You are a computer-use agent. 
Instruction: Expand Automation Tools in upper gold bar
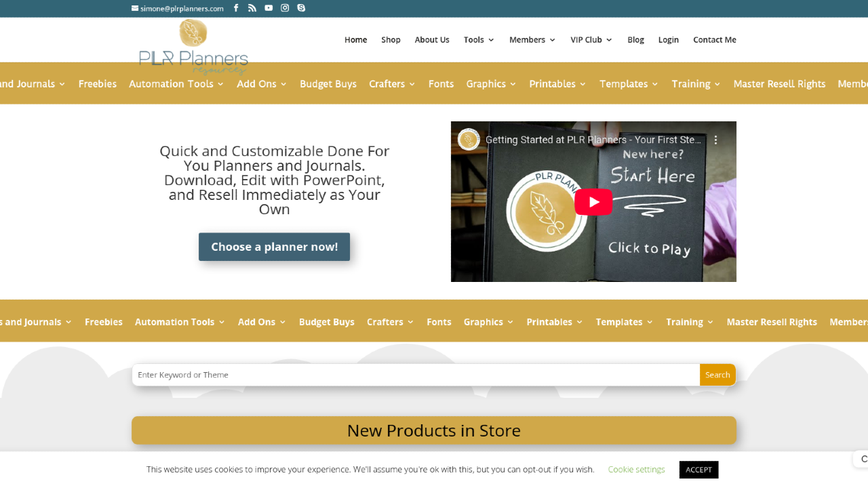[x=176, y=84]
